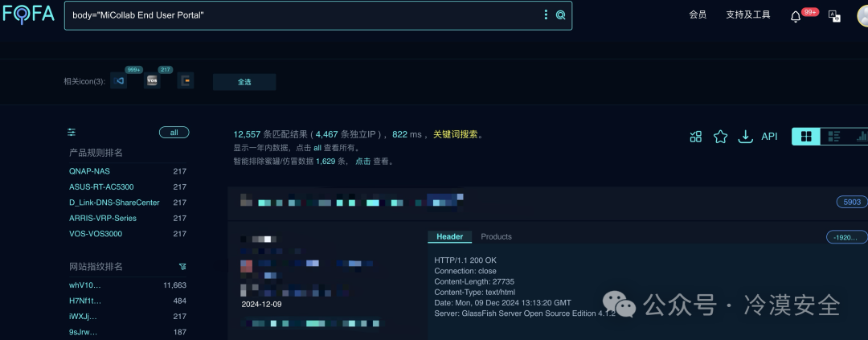
Task: Select the Products tab
Action: pyautogui.click(x=496, y=236)
